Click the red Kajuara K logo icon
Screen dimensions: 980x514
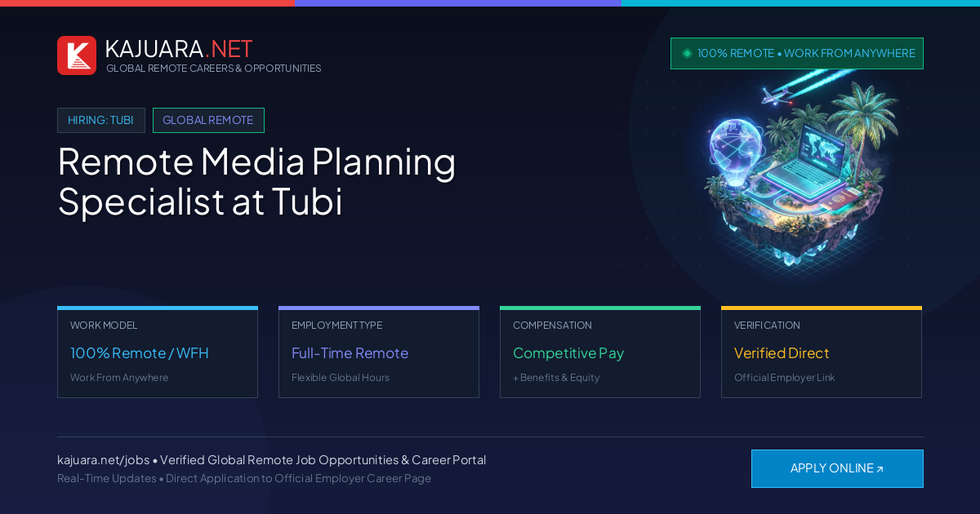[x=77, y=55]
